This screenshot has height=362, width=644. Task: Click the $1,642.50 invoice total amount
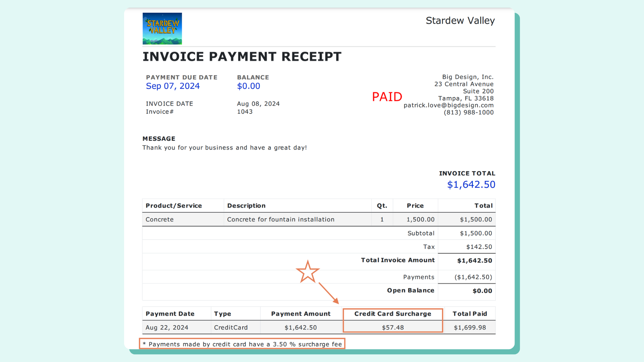471,185
